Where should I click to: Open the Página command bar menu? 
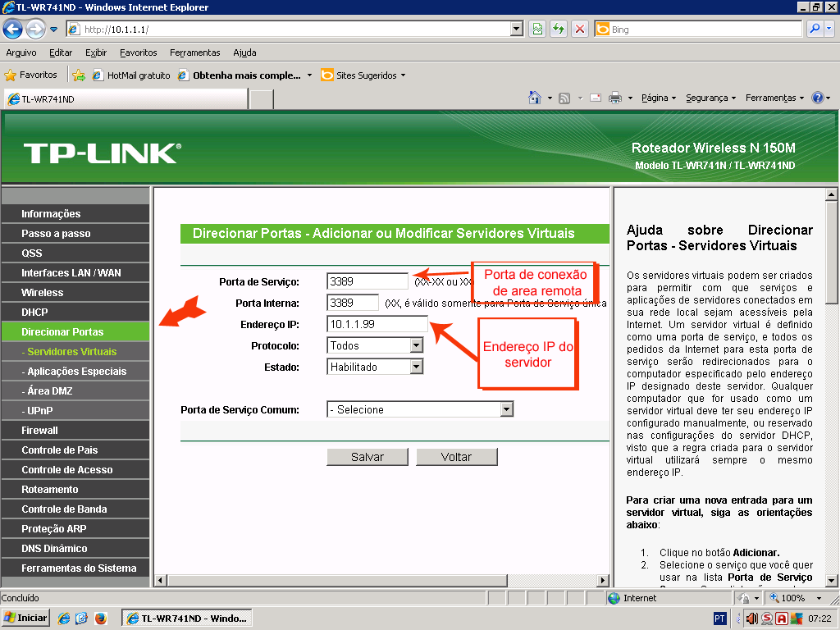[659, 98]
